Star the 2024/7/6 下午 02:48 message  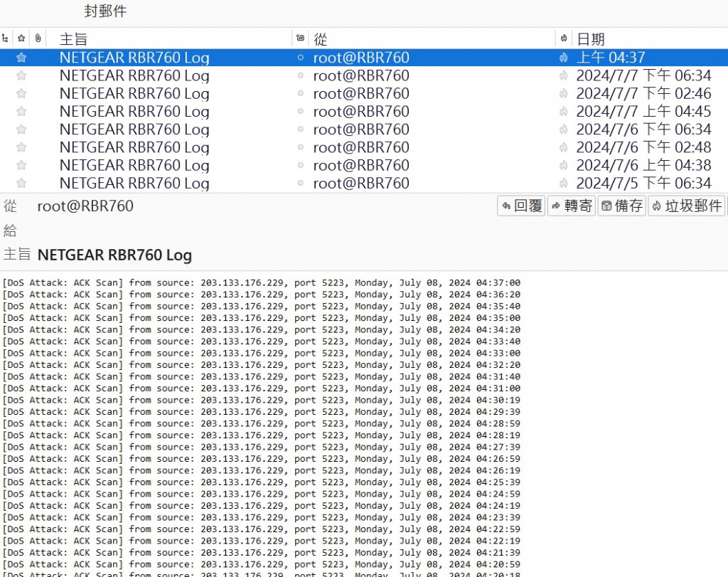21,147
